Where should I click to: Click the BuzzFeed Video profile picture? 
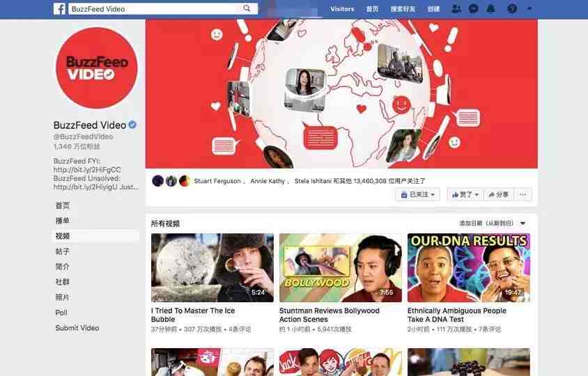97,68
